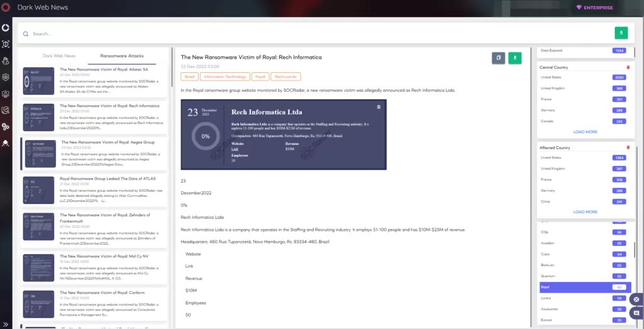The image size is (644, 329).
Task: Open Conform ransomware victim article
Action: pyautogui.click(x=94, y=304)
